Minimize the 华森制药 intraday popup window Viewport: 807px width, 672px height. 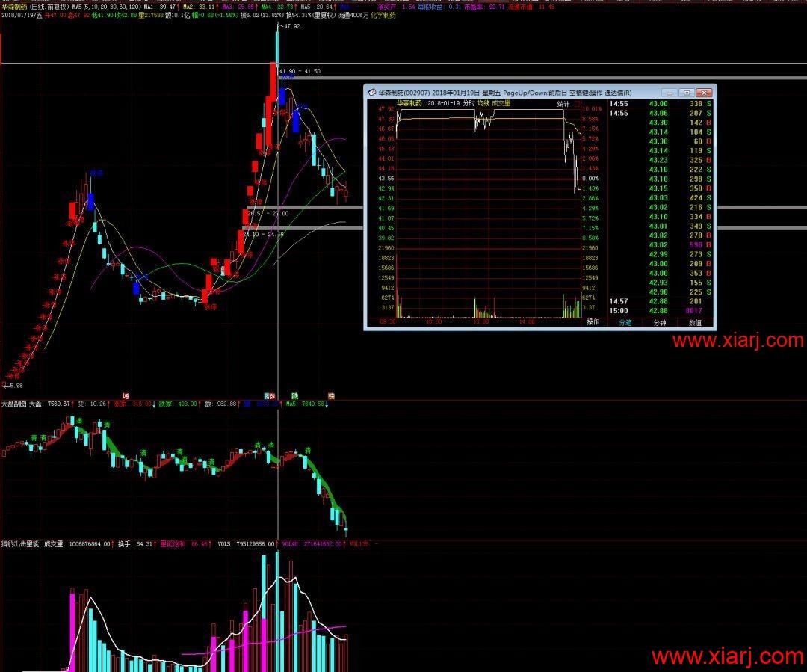pos(670,93)
